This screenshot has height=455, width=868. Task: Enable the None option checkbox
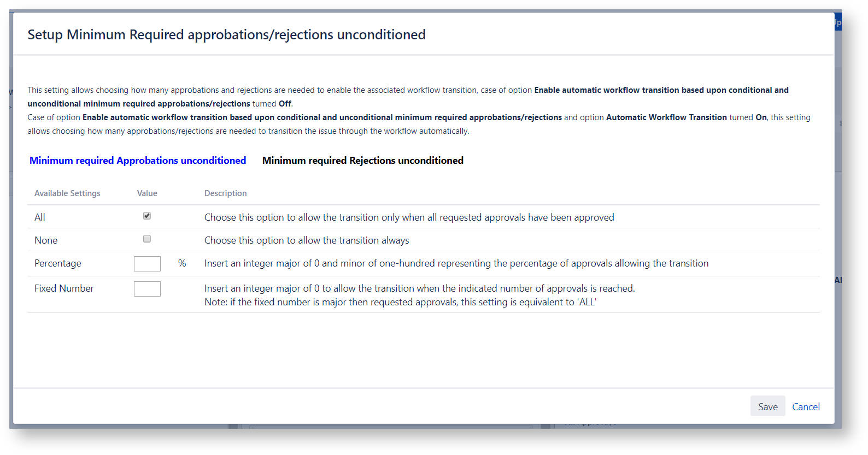[147, 239]
